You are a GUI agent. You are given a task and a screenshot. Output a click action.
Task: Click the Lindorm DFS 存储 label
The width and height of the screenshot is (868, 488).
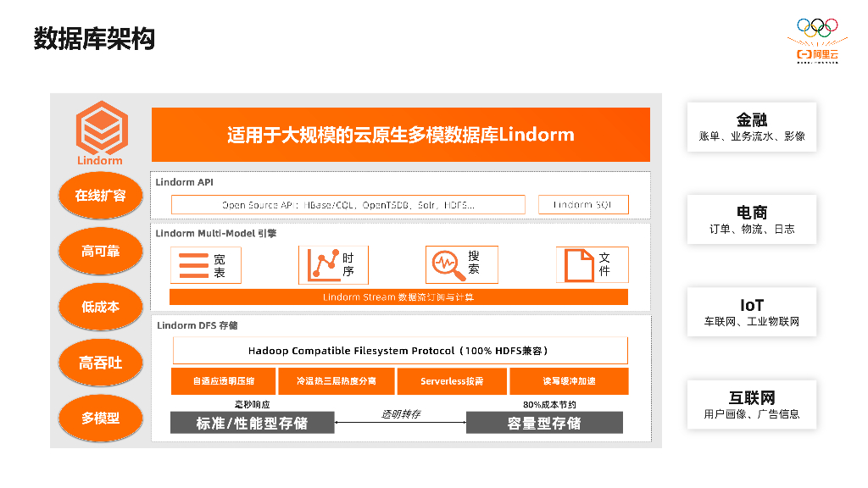tap(197, 325)
